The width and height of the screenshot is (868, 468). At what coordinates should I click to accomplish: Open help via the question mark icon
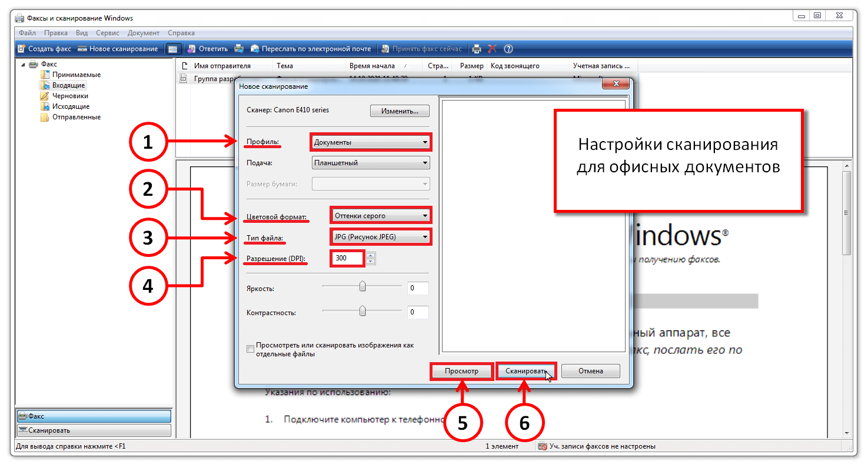pos(508,49)
